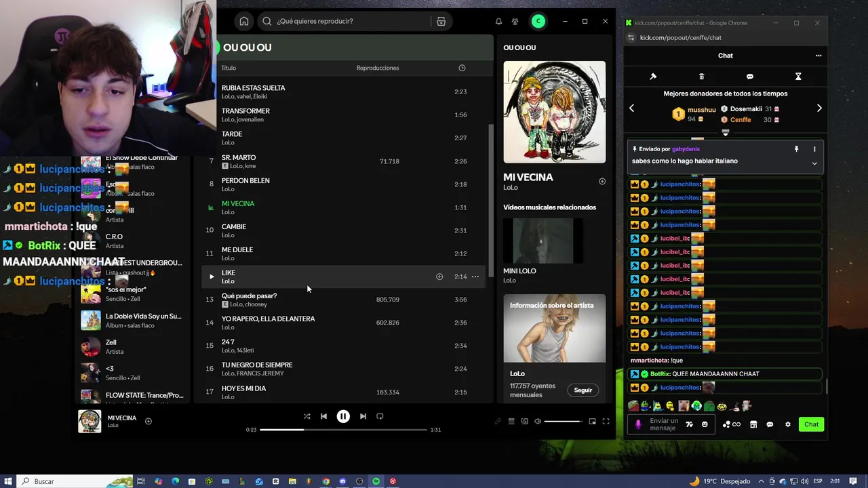The height and width of the screenshot is (488, 868).
Task: Open chat options three-dot menu
Action: 818,56
